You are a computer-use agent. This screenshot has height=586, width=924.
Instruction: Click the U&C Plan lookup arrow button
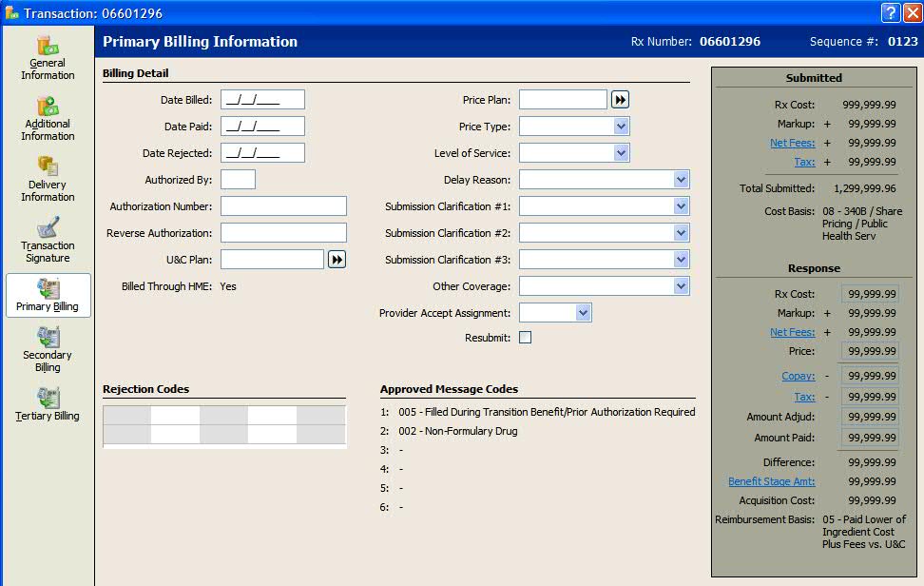point(337,260)
